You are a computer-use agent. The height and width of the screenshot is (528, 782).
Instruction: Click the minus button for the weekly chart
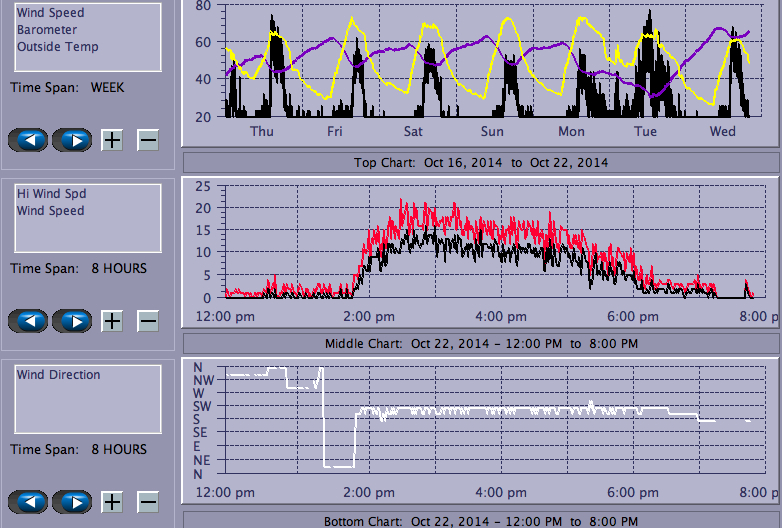tap(147, 140)
